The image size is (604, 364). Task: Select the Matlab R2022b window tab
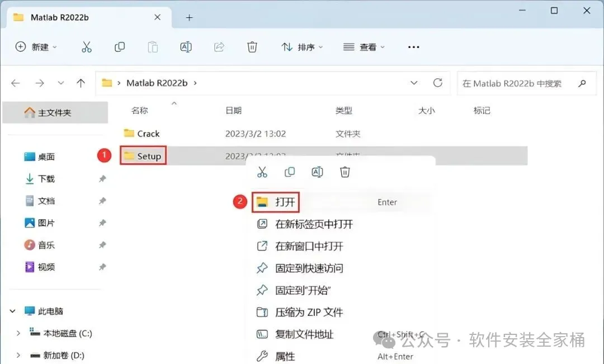coord(88,17)
